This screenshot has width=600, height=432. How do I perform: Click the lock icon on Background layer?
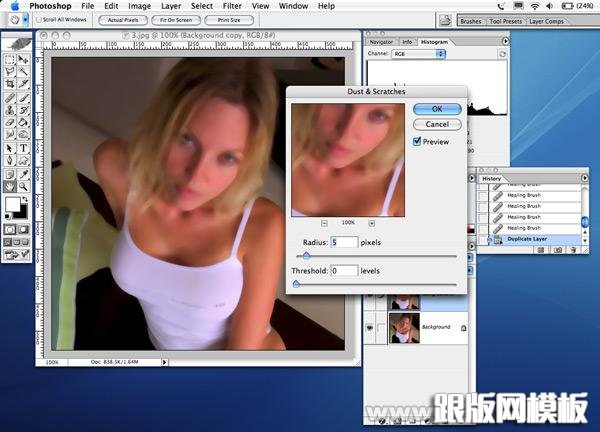point(463,328)
